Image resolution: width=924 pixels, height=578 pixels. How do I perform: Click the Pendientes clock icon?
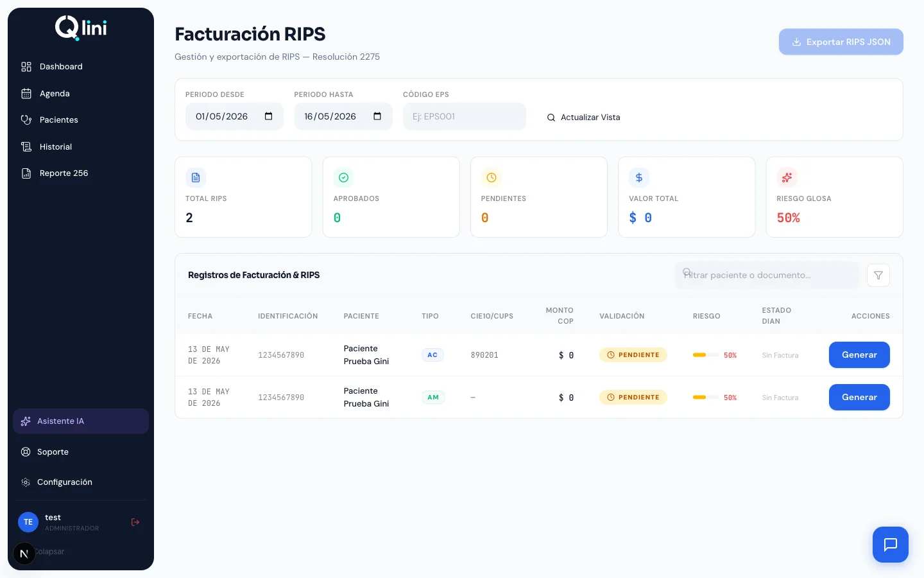pos(492,177)
